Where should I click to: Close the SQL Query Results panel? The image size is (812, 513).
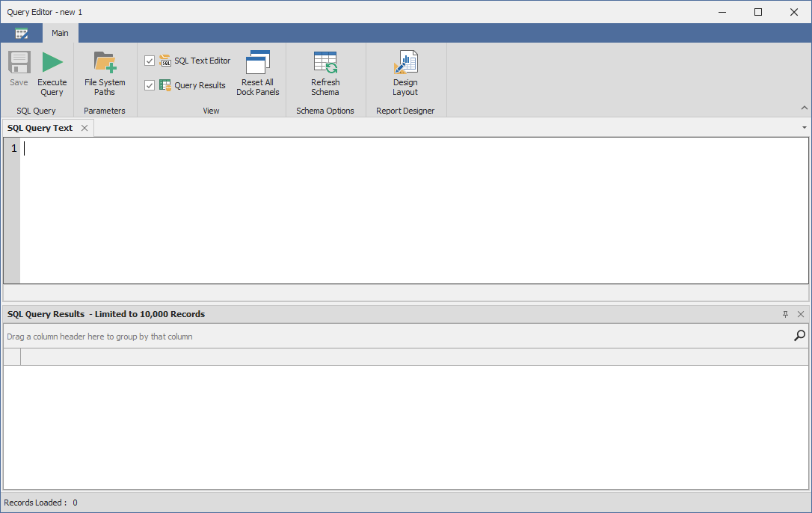[x=801, y=314]
